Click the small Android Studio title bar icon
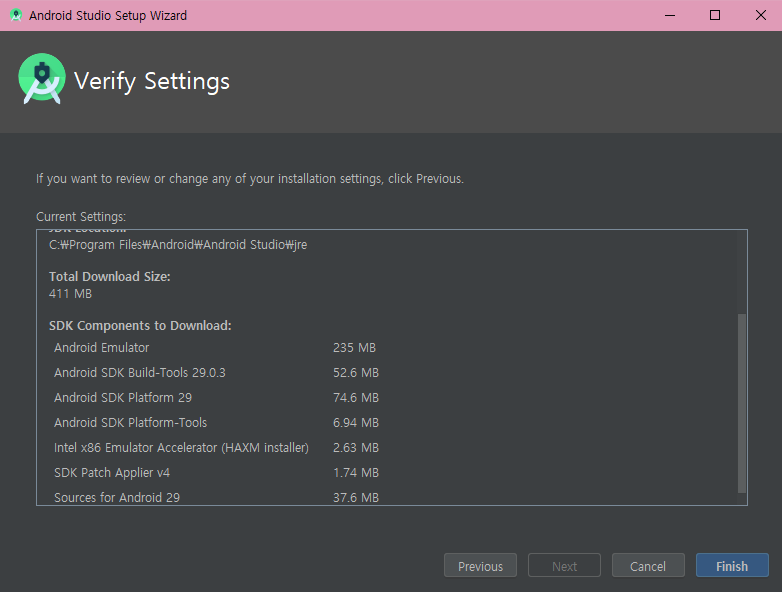Viewport: 782px width, 592px height. pyautogui.click(x=16, y=15)
